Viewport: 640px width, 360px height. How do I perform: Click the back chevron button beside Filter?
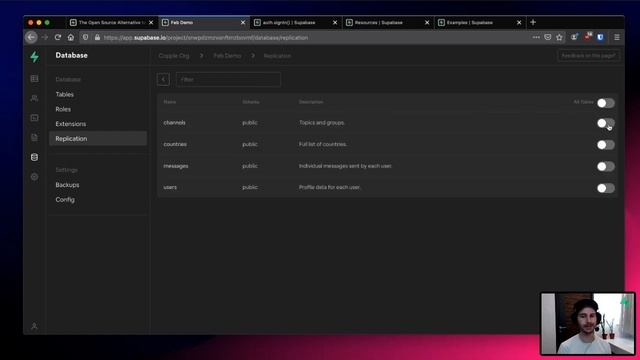click(x=163, y=79)
